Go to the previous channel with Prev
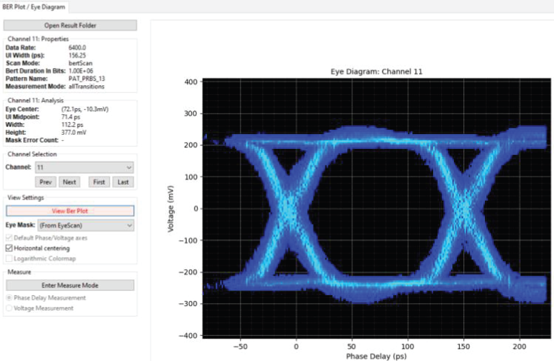Screen dimensions: 554x361 (x=45, y=182)
